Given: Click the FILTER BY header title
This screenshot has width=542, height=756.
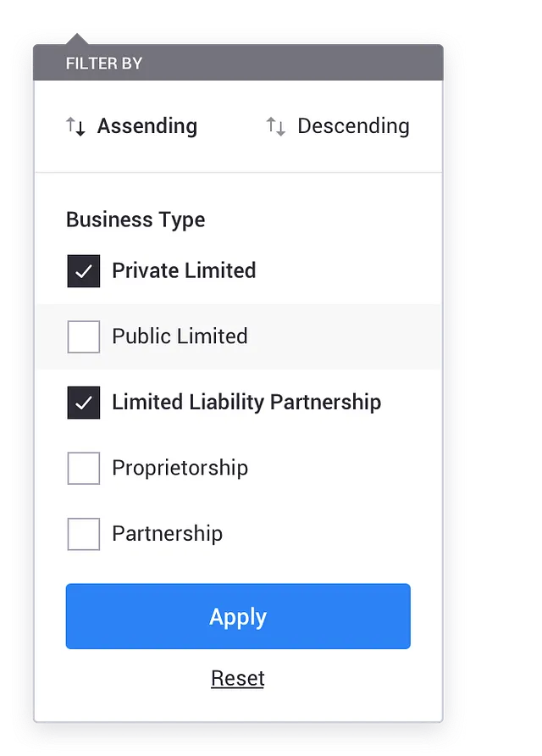Looking at the screenshot, I should [103, 64].
